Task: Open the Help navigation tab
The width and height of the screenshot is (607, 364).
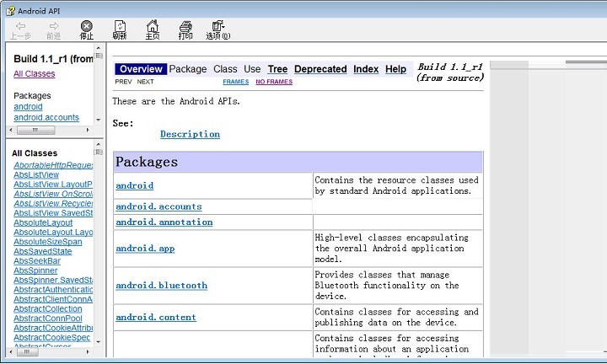Action: click(x=395, y=69)
